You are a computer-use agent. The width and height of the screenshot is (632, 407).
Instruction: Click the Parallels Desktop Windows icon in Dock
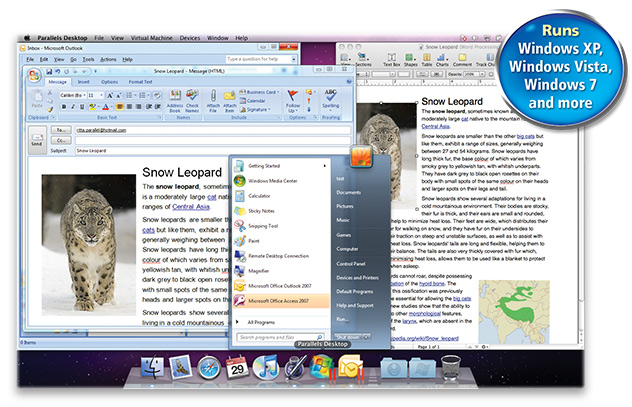coord(321,366)
